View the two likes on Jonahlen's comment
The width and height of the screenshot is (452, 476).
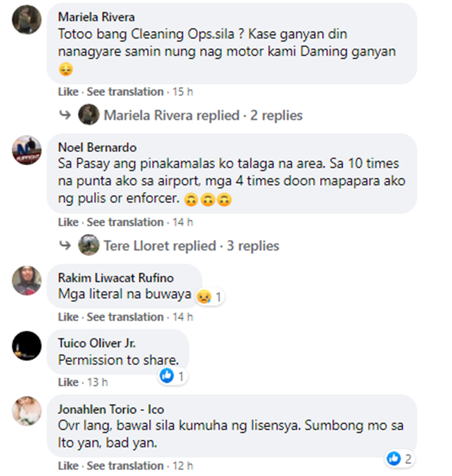pos(400,459)
